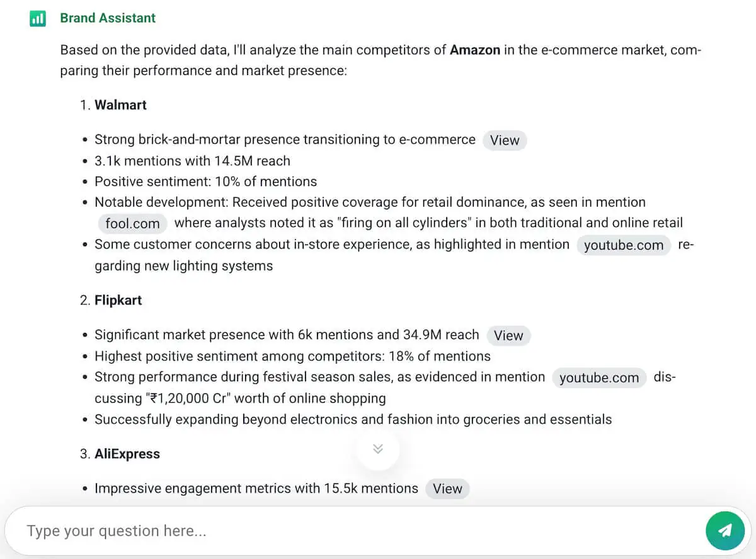The image size is (756, 559).
Task: Click the Flipkart section heading
Action: click(118, 300)
